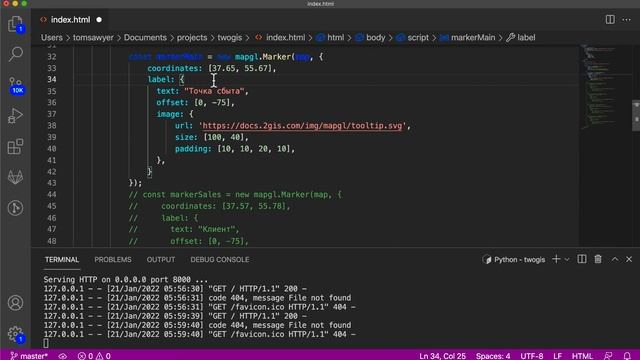Open the Source Control view with 10K badge
Screen dimensions: 640x360
[x=16, y=85]
